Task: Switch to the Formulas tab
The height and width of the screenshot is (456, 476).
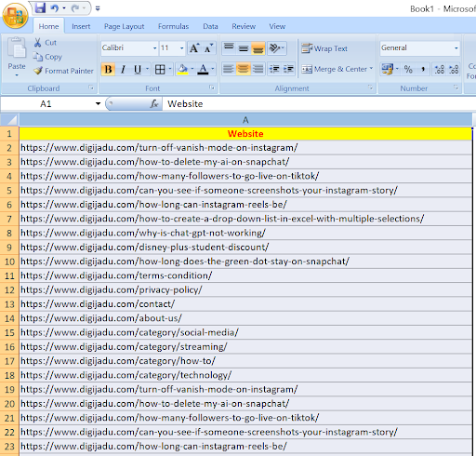Action: 173,26
